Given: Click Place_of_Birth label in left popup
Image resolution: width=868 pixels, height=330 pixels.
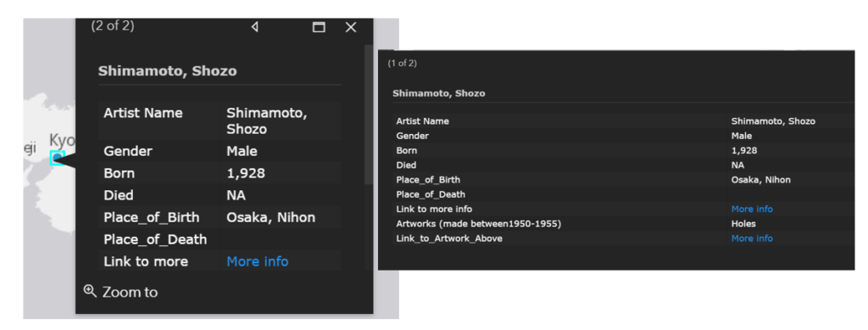Looking at the screenshot, I should coord(151,218).
